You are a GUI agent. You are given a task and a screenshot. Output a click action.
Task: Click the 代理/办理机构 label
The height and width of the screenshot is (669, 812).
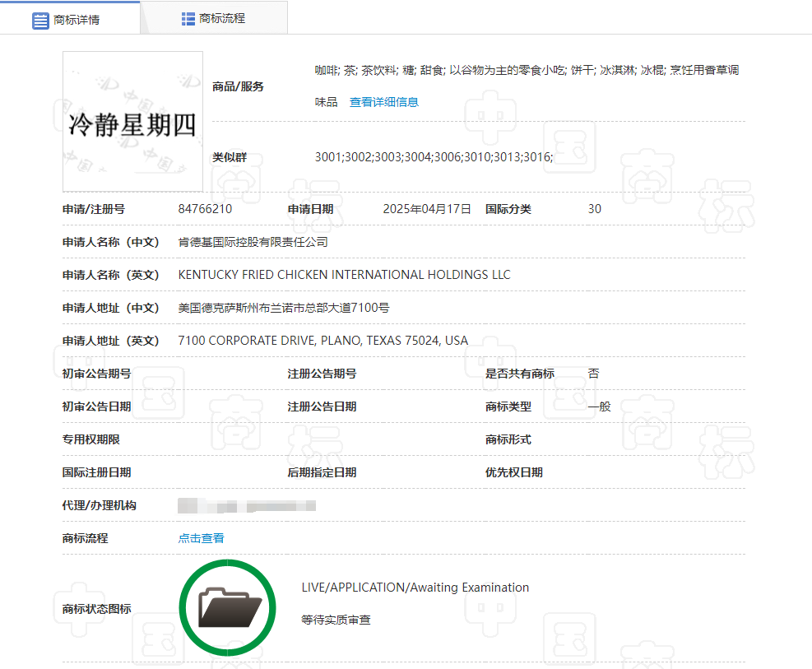tap(99, 505)
